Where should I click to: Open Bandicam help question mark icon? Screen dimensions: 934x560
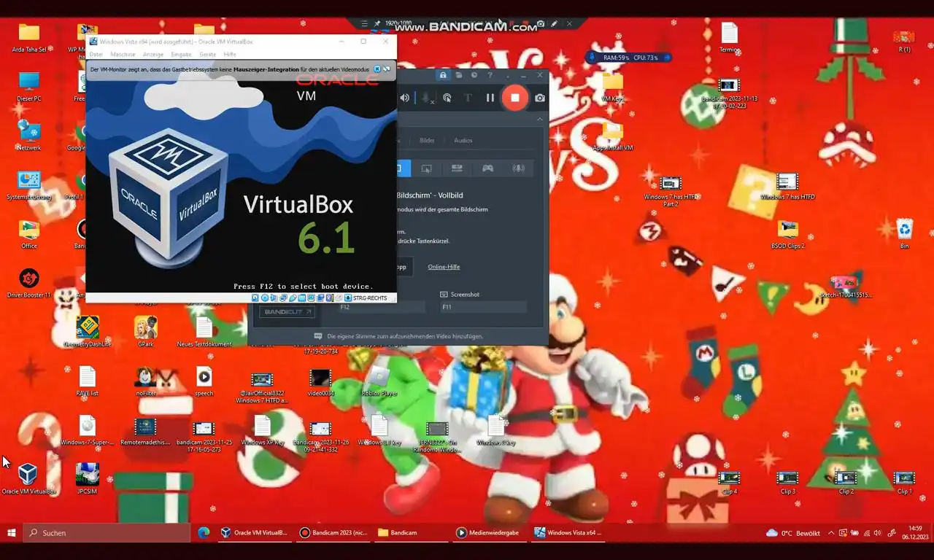click(x=490, y=75)
